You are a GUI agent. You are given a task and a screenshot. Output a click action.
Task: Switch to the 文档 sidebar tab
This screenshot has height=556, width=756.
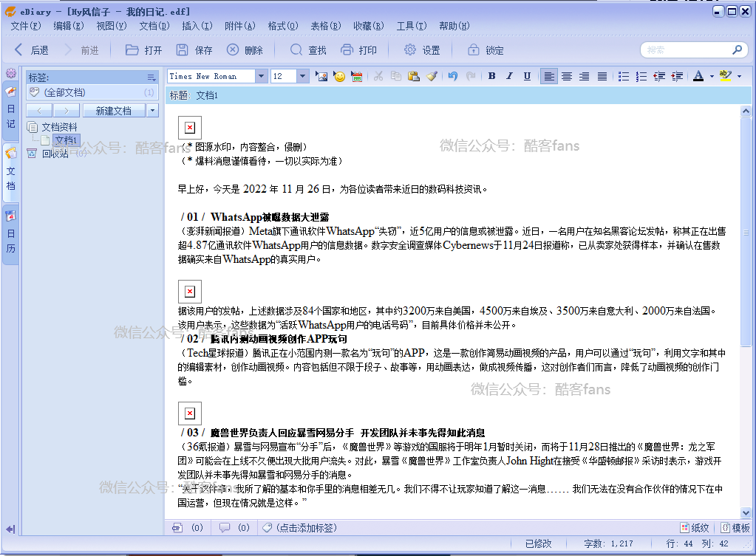10,171
